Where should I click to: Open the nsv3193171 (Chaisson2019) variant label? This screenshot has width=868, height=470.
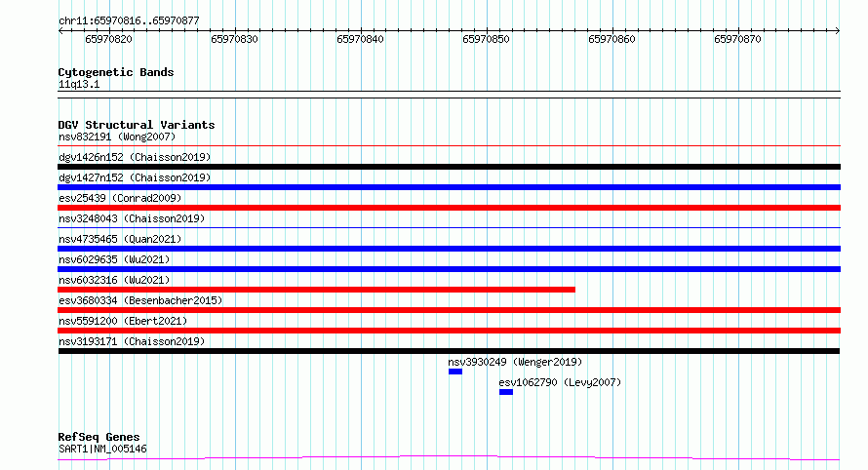click(132, 341)
